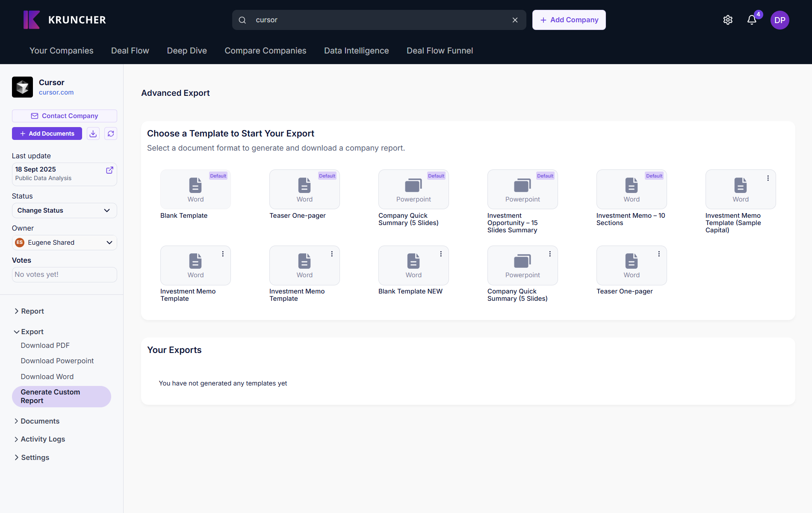Open three-dot menu on Investment Memo Template (Sample Capital)
The width and height of the screenshot is (812, 513).
tap(768, 178)
